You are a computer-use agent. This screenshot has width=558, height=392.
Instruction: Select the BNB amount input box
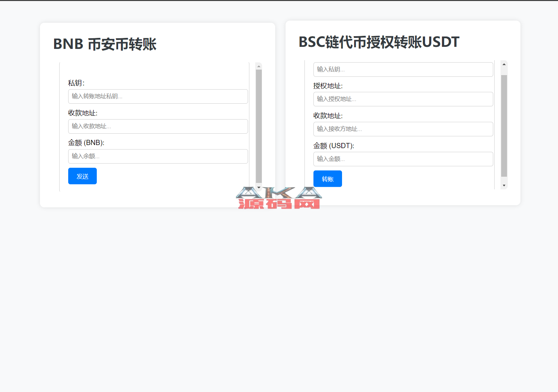[x=158, y=156]
